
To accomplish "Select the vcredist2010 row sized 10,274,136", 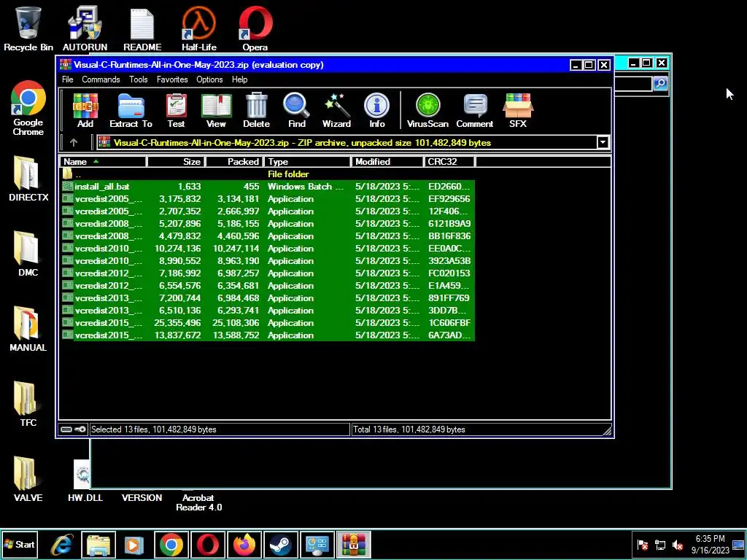I will click(267, 249).
